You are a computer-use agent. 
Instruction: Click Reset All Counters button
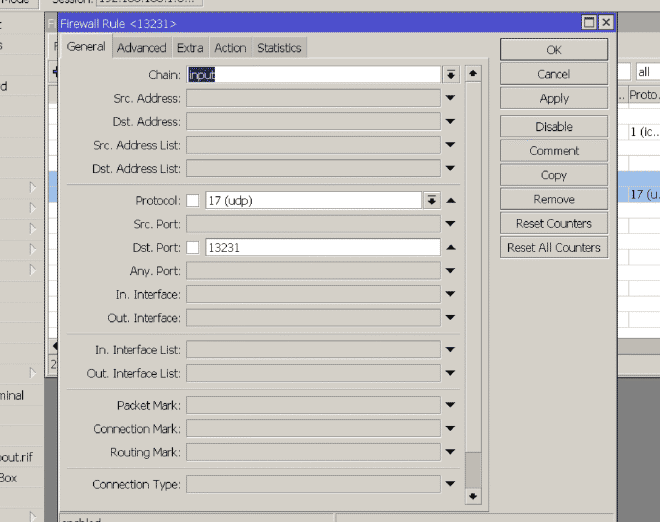tap(554, 247)
